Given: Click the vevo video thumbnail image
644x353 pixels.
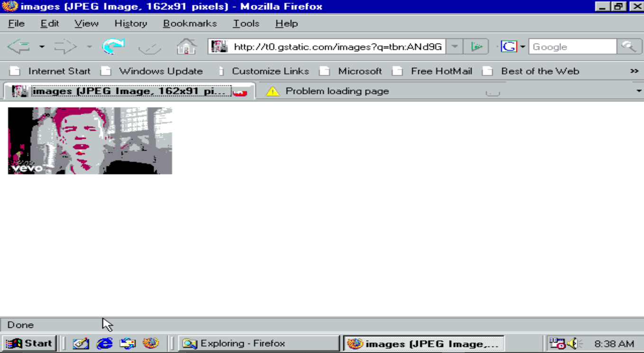Looking at the screenshot, I should pyautogui.click(x=90, y=141).
